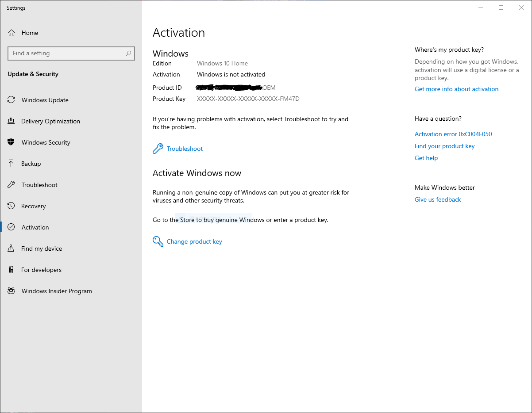Click 'Windows is not activated' status text

tap(231, 74)
